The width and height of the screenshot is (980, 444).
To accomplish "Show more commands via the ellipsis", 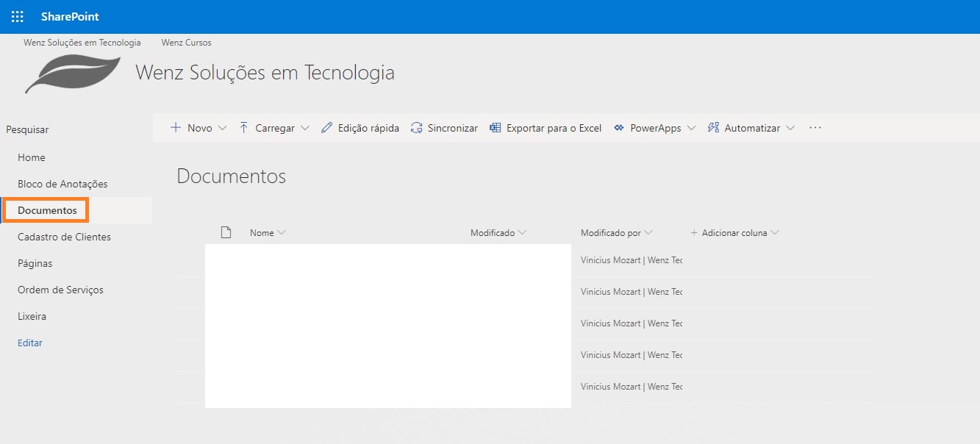I will click(x=815, y=128).
